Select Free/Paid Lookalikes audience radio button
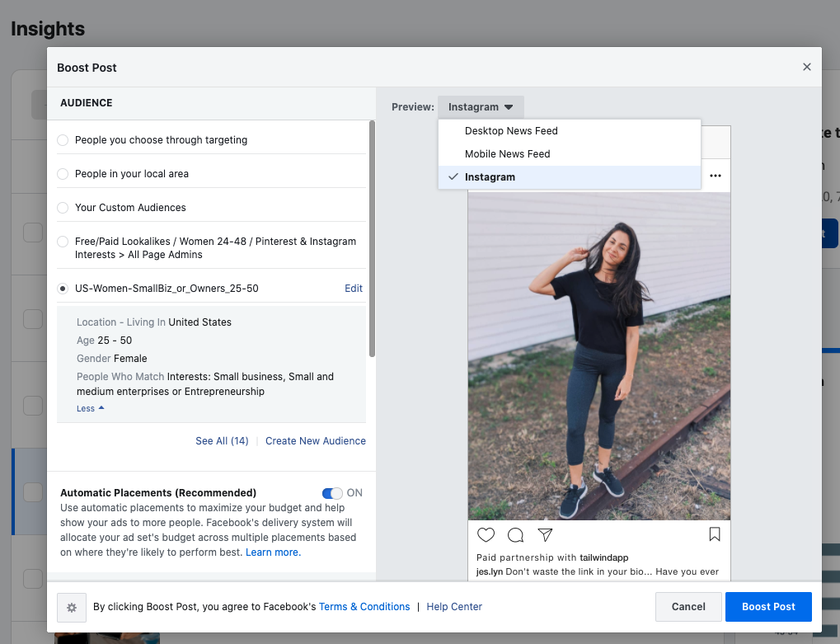Viewport: 840px width, 644px height. tap(63, 242)
